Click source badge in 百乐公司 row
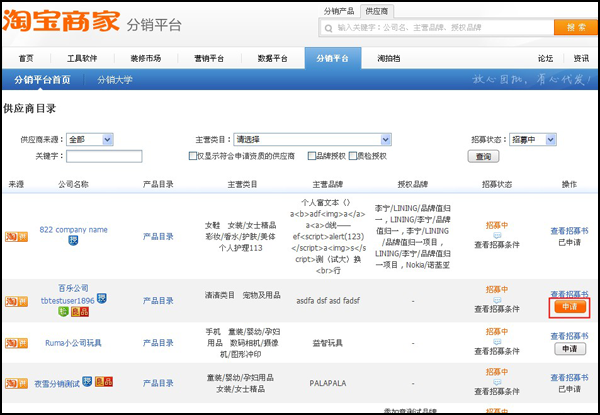The height and width of the screenshot is (415, 600). tap(16, 301)
